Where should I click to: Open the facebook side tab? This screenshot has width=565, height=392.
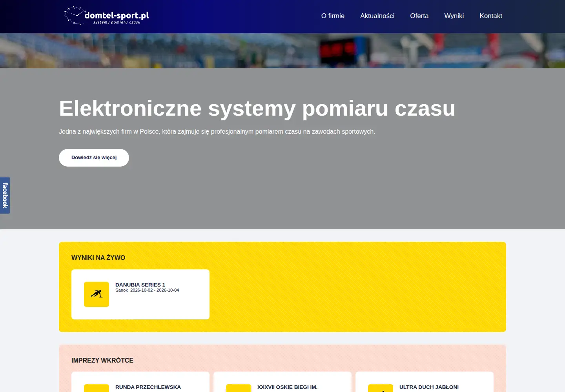tap(5, 195)
